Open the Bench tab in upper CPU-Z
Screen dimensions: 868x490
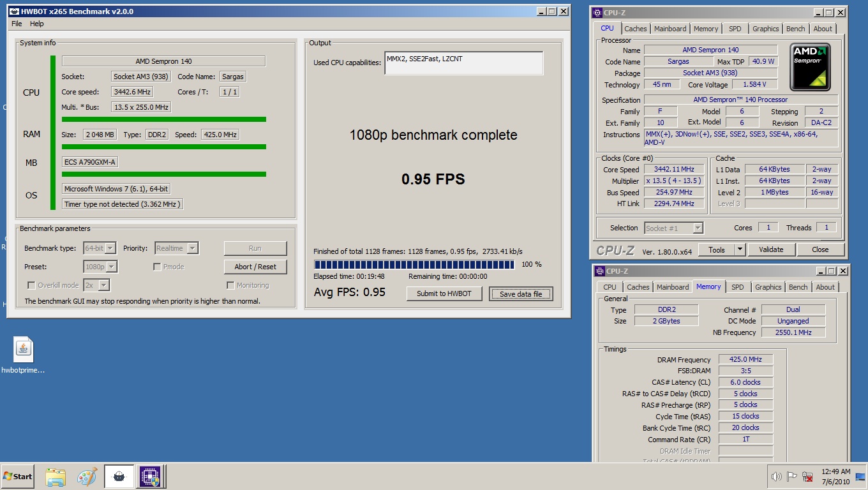pyautogui.click(x=795, y=29)
